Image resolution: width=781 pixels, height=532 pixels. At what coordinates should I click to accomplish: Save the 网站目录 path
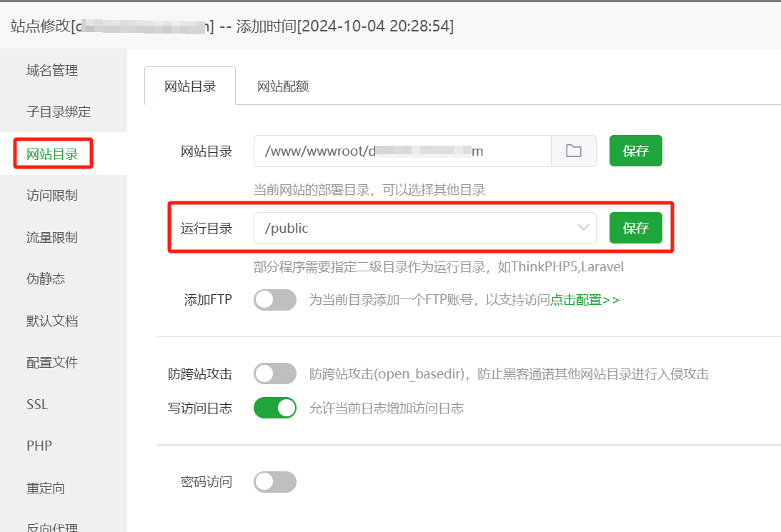coord(635,151)
